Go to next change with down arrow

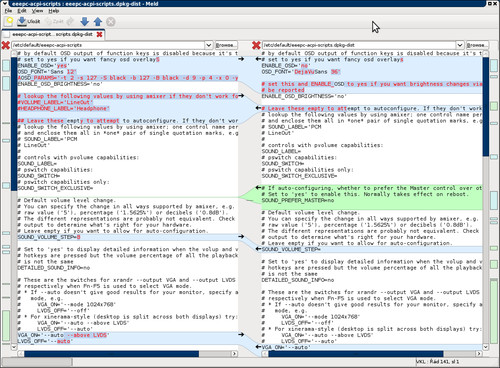[84, 22]
